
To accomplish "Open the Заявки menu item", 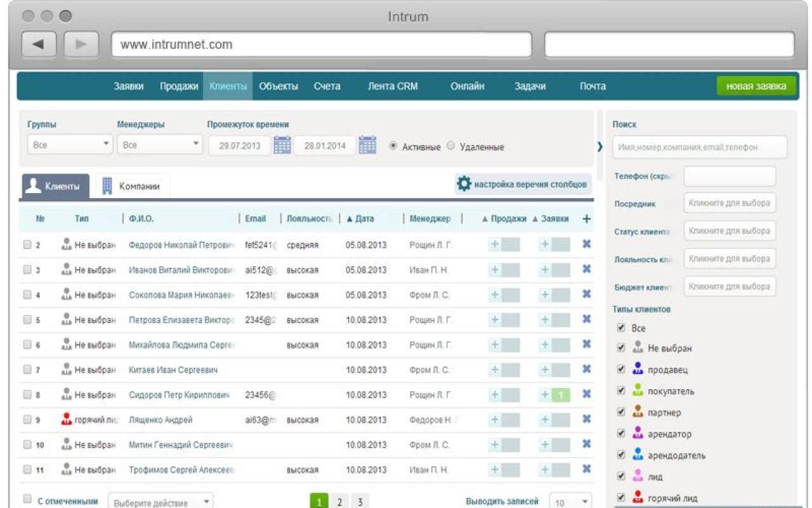I will 129,86.
